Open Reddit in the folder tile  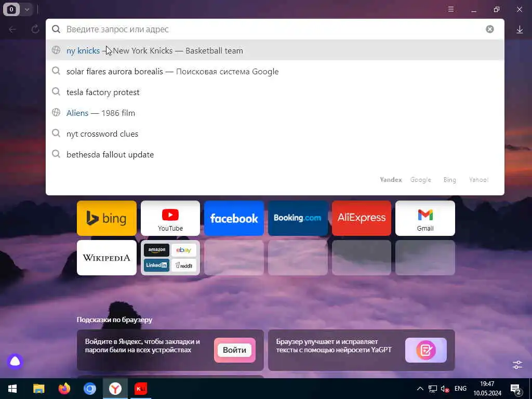coord(183,265)
